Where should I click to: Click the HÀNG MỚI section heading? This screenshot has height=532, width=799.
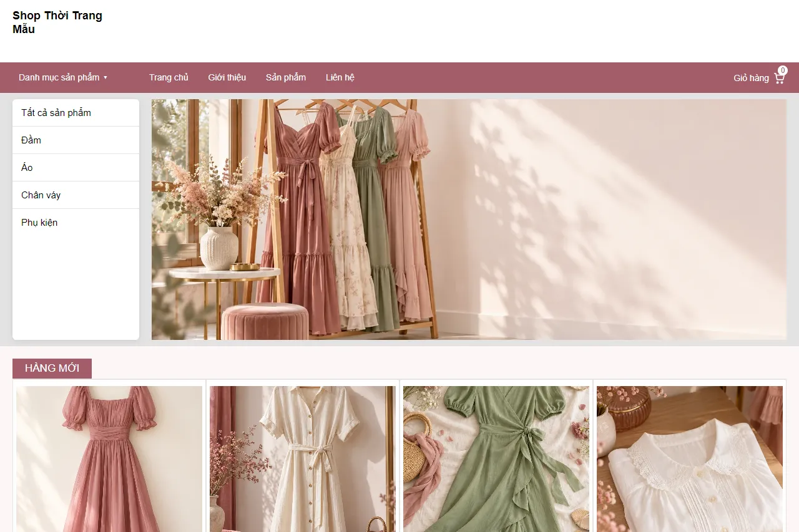click(x=52, y=369)
